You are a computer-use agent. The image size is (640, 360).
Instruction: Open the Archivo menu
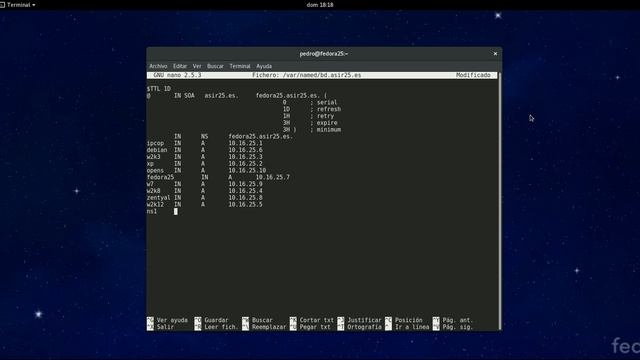pyautogui.click(x=158, y=66)
